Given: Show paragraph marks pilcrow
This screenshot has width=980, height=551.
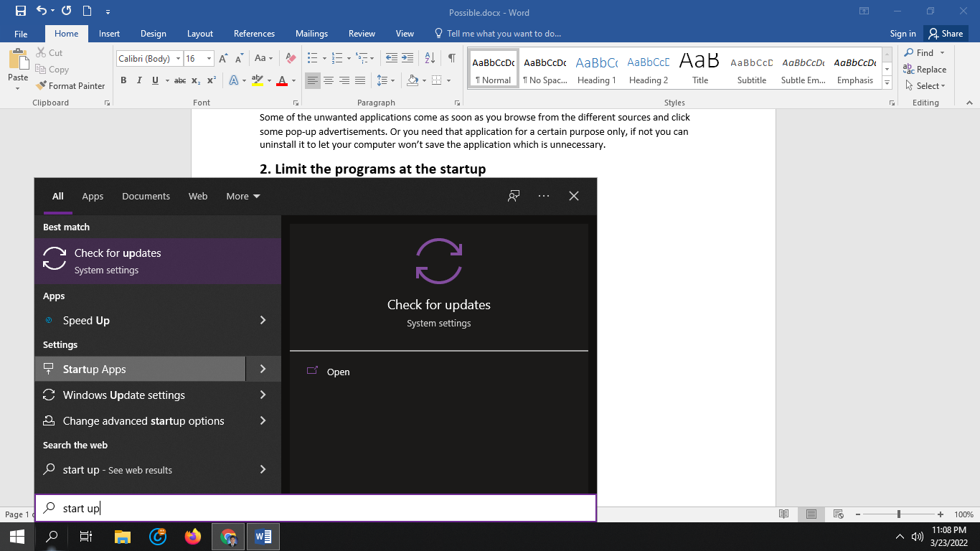Looking at the screenshot, I should tap(451, 58).
